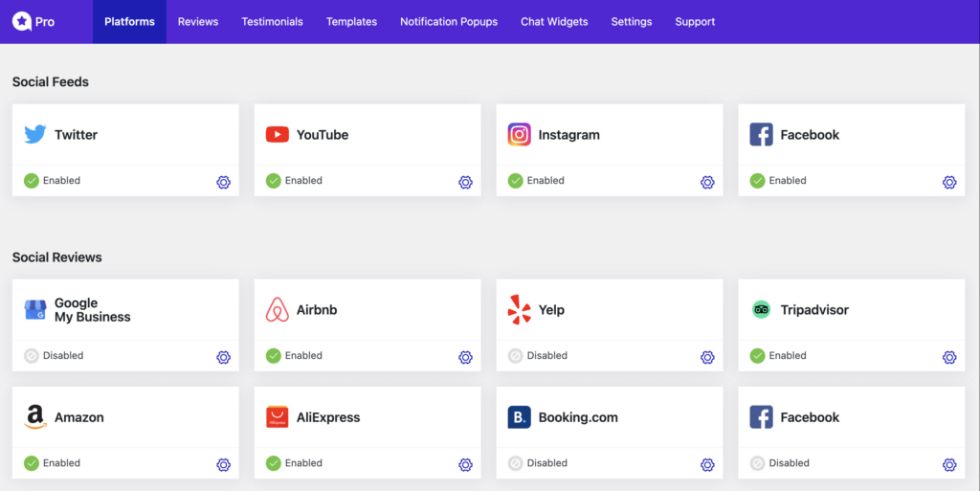Open Amazon settings gear icon

tap(223, 465)
